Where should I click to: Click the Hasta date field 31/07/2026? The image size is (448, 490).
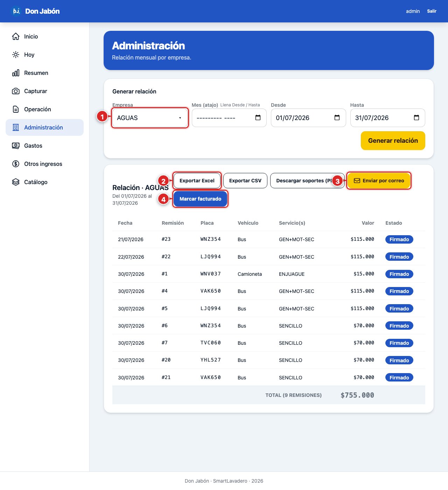click(388, 118)
